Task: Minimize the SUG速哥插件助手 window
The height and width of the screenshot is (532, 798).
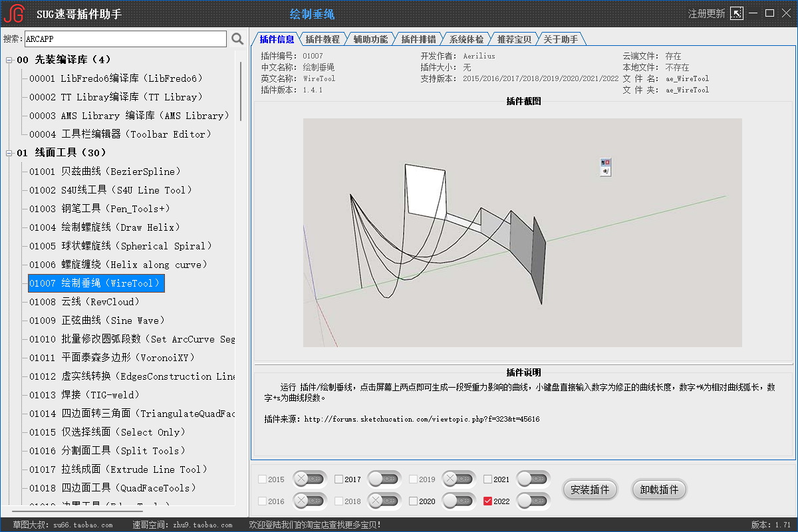Action: click(x=753, y=13)
